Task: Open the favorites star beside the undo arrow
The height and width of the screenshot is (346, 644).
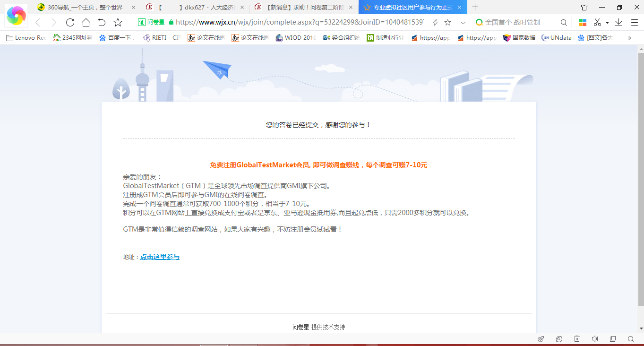Action: click(x=118, y=22)
